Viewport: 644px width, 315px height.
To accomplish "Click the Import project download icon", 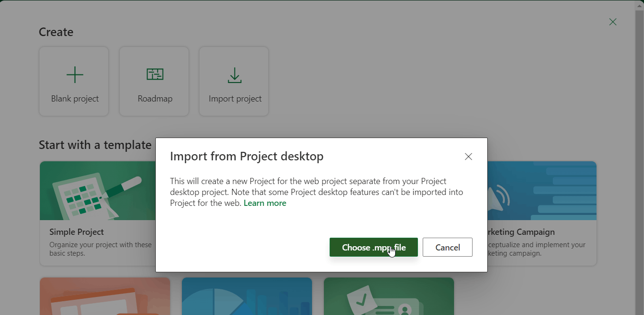I will pos(235,75).
